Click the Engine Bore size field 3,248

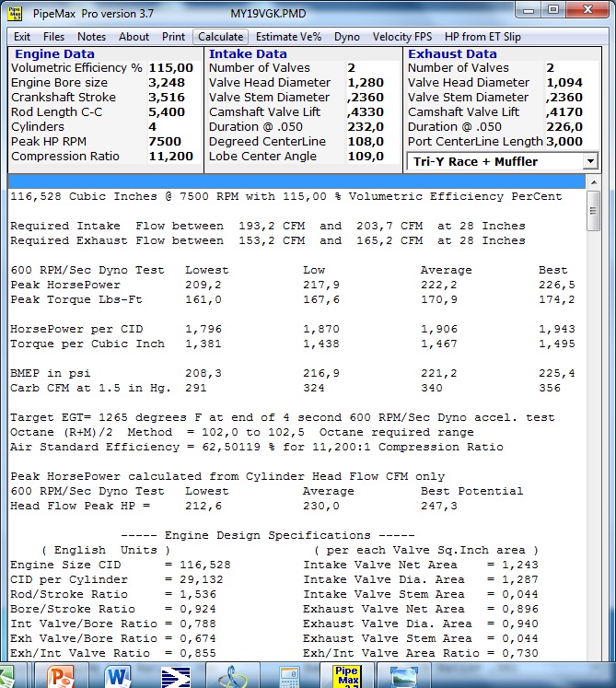point(174,83)
